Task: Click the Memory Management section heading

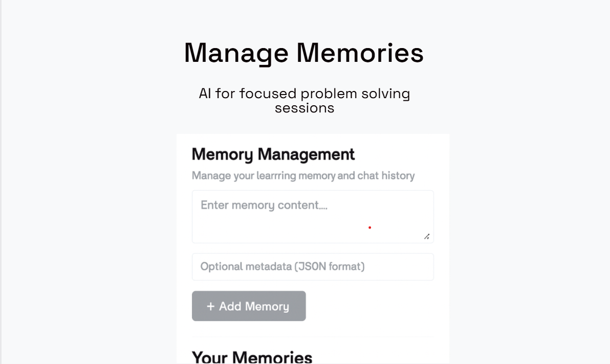Action: coord(273,154)
